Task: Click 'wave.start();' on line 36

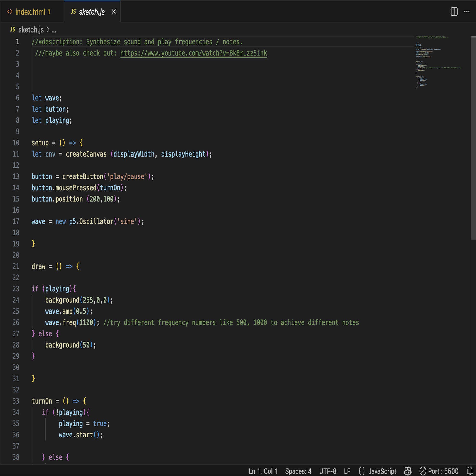Action: (81, 434)
